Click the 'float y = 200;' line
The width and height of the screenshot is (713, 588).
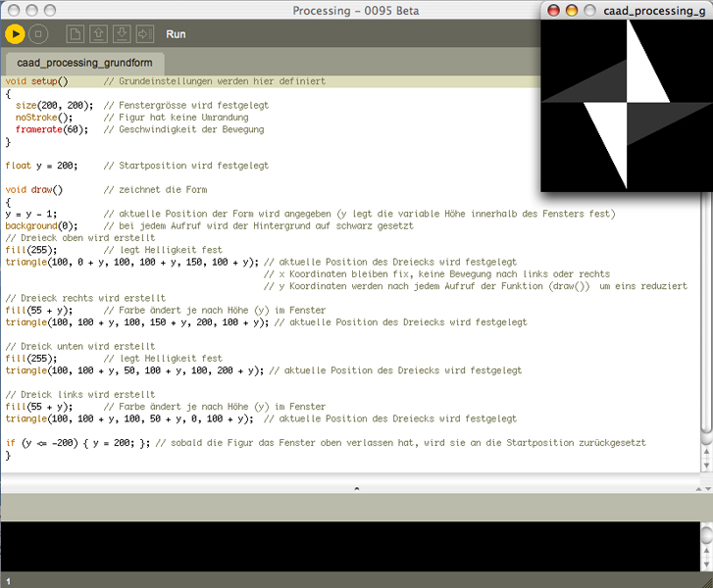click(41, 166)
